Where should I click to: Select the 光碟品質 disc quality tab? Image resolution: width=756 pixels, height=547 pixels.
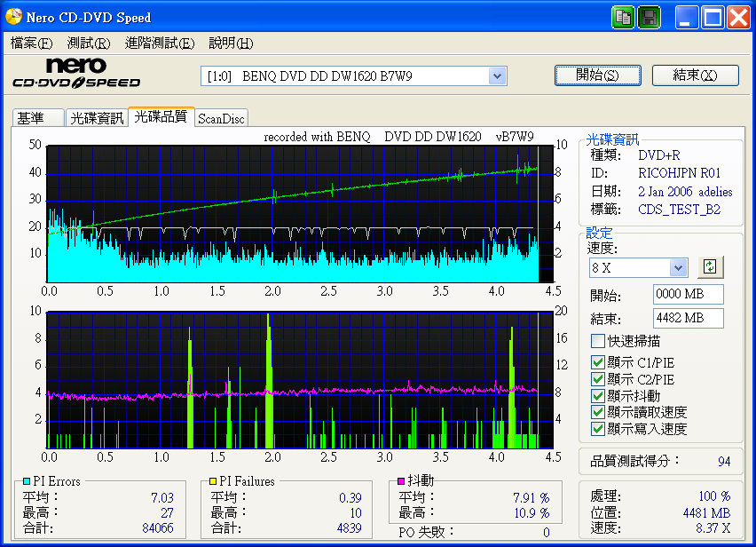pyautogui.click(x=161, y=116)
